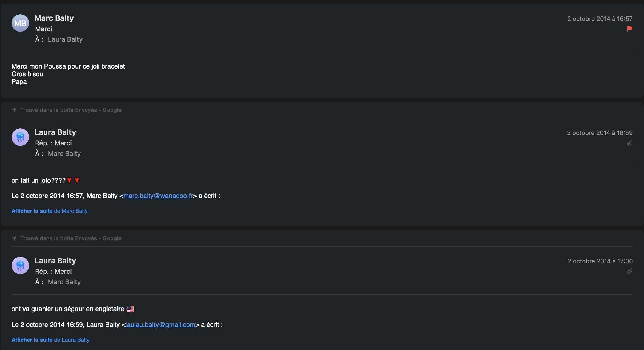Image resolution: width=644 pixels, height=350 pixels.
Task: Click Laura Balty's jellyfish avatar in the 16:59 message
Action: (x=20, y=137)
